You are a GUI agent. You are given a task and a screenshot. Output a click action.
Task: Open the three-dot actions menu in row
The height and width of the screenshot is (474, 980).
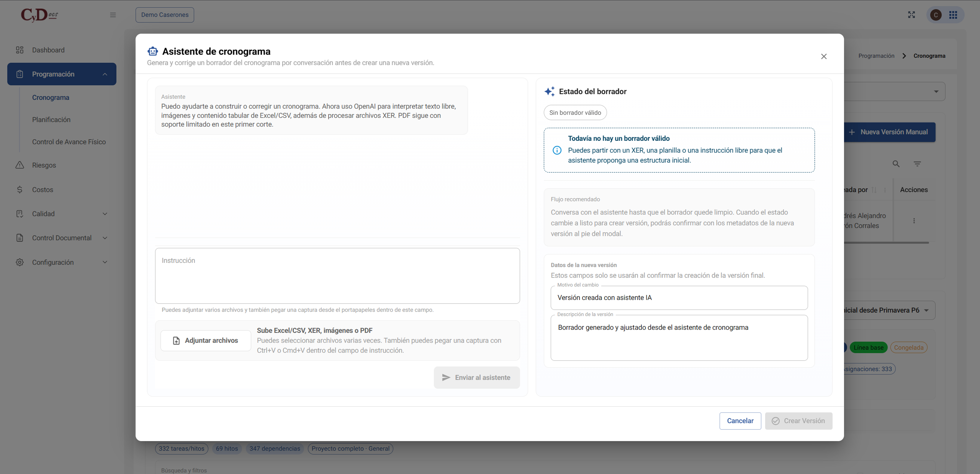click(x=914, y=221)
